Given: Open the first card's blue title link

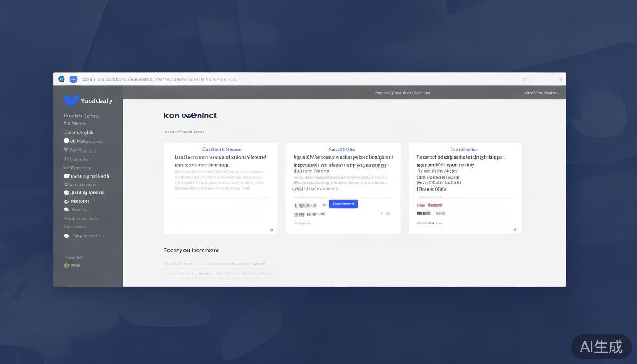Looking at the screenshot, I should click(221, 149).
